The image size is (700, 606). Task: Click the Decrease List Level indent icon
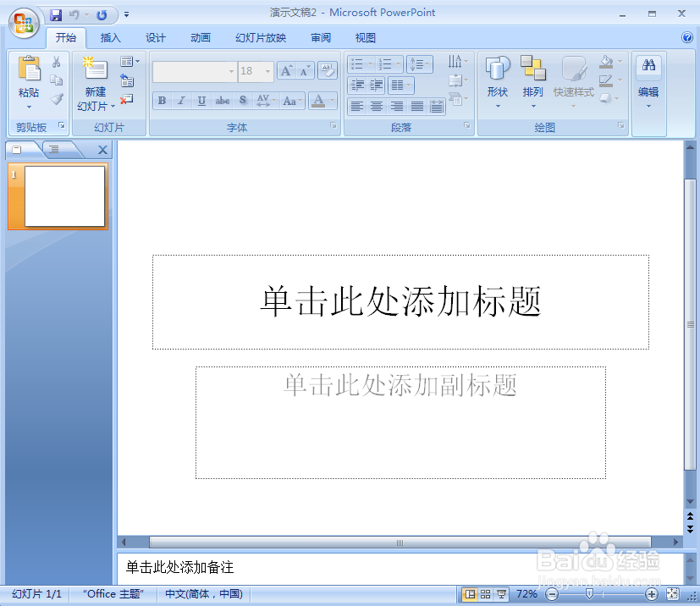pyautogui.click(x=357, y=85)
